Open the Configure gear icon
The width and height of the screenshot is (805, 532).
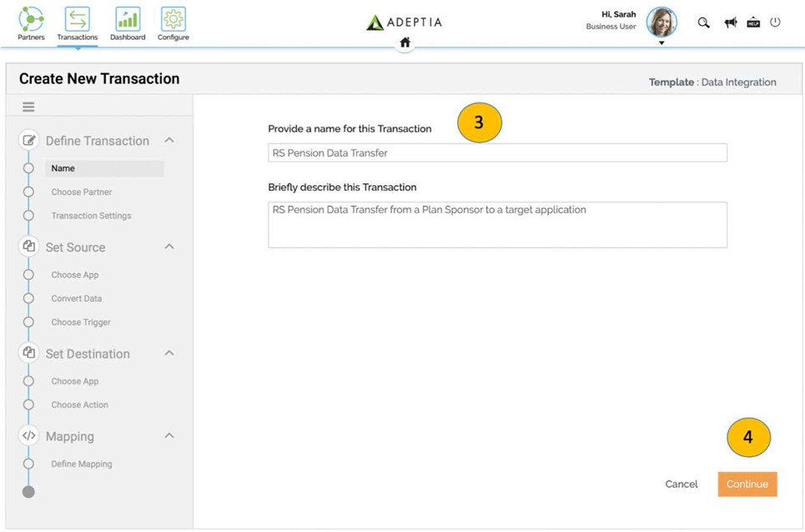click(x=173, y=19)
